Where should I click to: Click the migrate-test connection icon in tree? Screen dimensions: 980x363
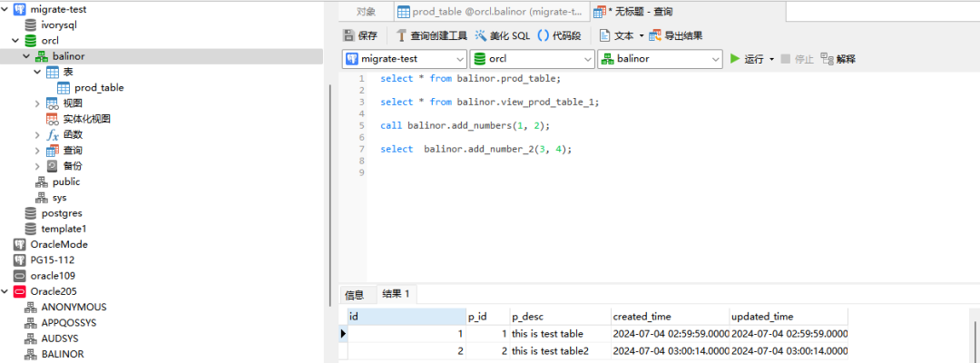(19, 9)
